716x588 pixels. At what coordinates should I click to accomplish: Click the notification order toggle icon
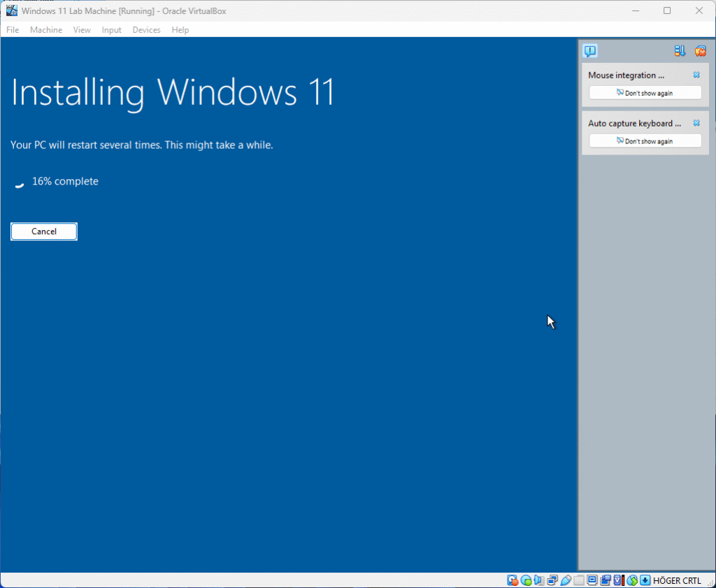coord(680,50)
